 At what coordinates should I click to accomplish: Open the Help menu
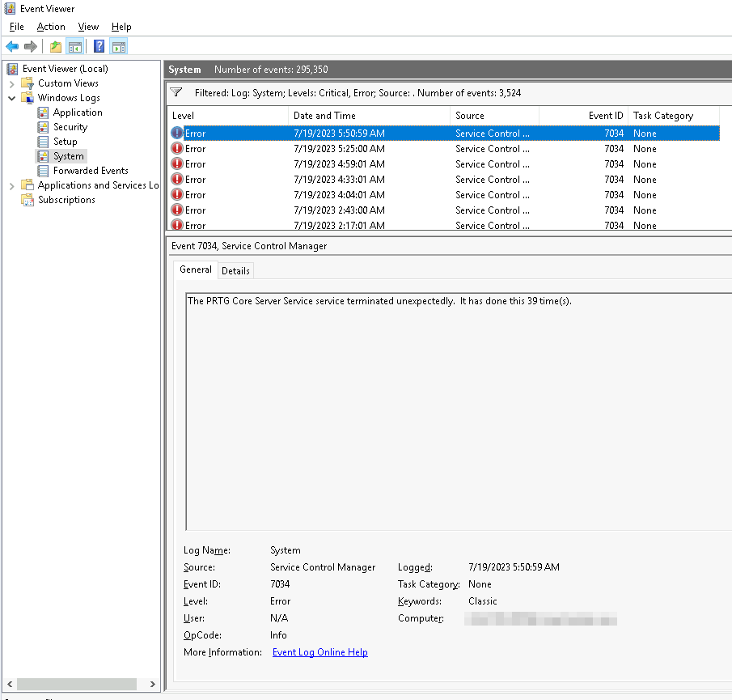(121, 27)
